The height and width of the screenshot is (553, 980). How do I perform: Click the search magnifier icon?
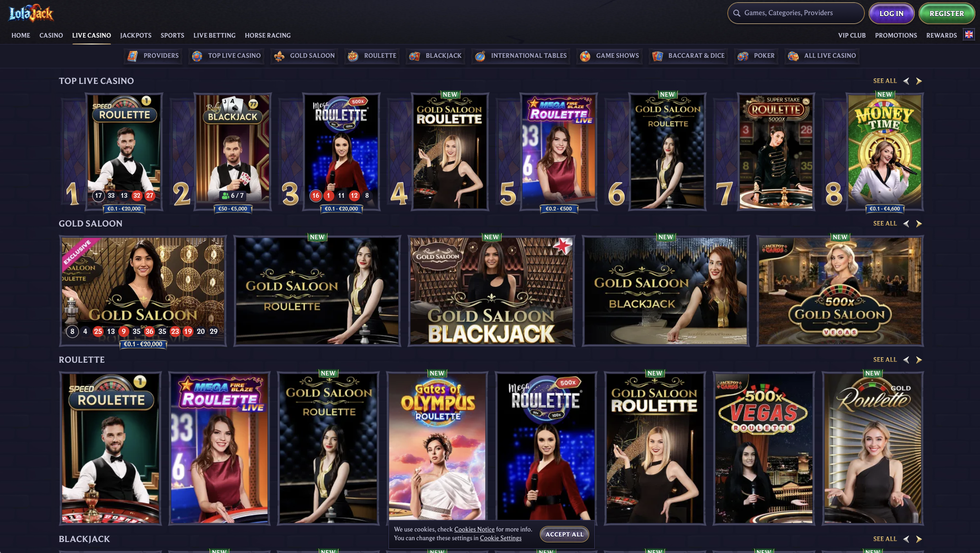[x=736, y=13]
